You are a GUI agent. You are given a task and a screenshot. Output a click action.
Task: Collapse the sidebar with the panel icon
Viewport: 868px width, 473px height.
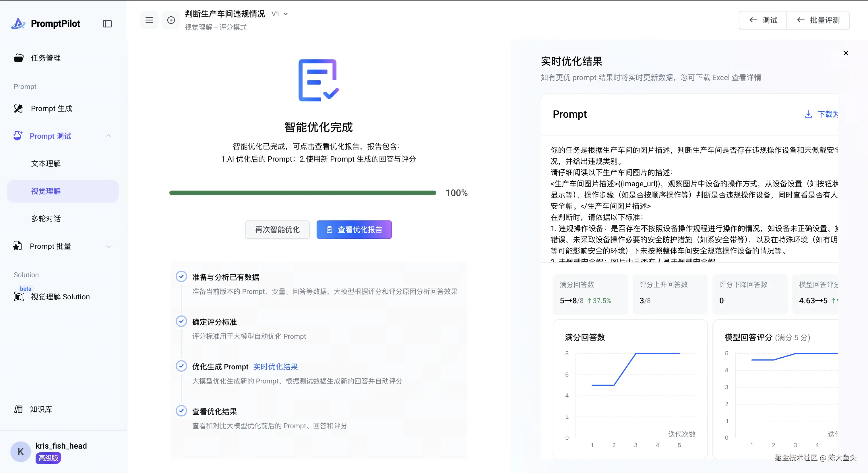[107, 24]
